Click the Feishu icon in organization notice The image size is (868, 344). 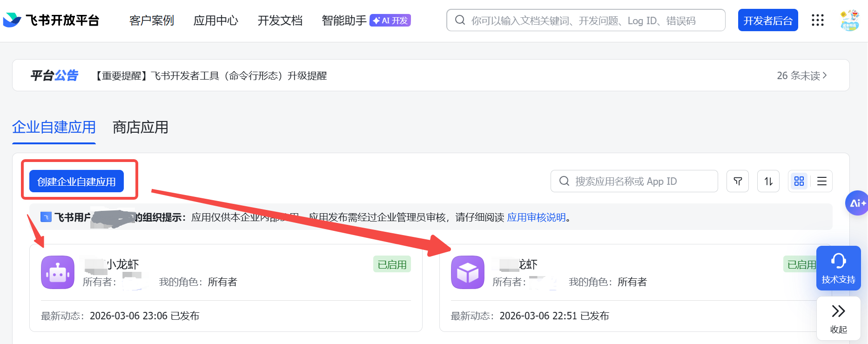pos(46,217)
